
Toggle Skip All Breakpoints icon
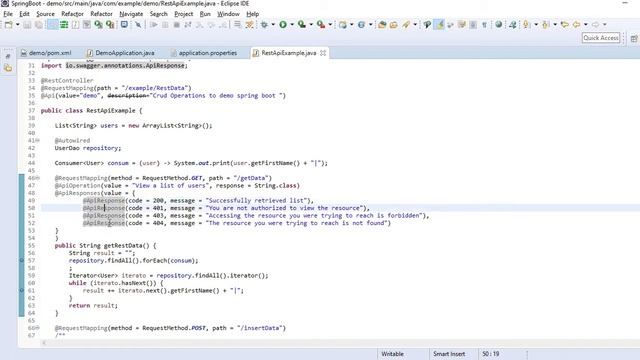(138, 25)
